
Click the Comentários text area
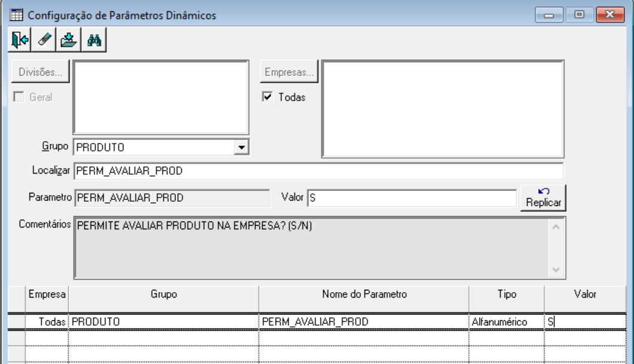(x=311, y=247)
